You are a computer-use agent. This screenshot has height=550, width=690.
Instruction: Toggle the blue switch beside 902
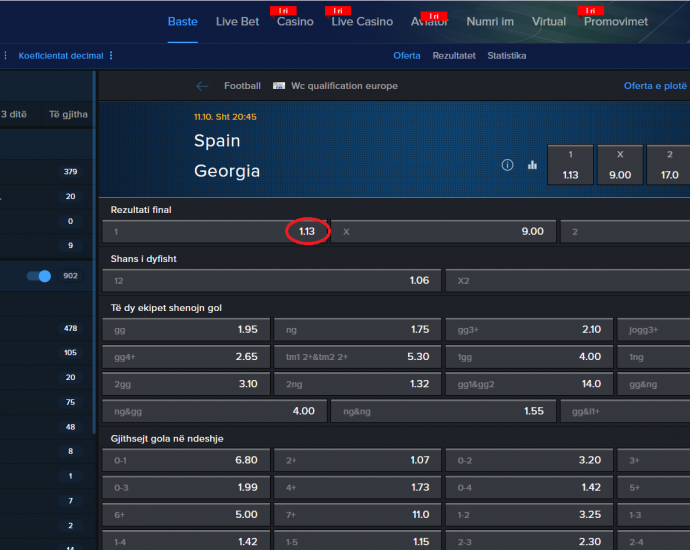[39, 276]
